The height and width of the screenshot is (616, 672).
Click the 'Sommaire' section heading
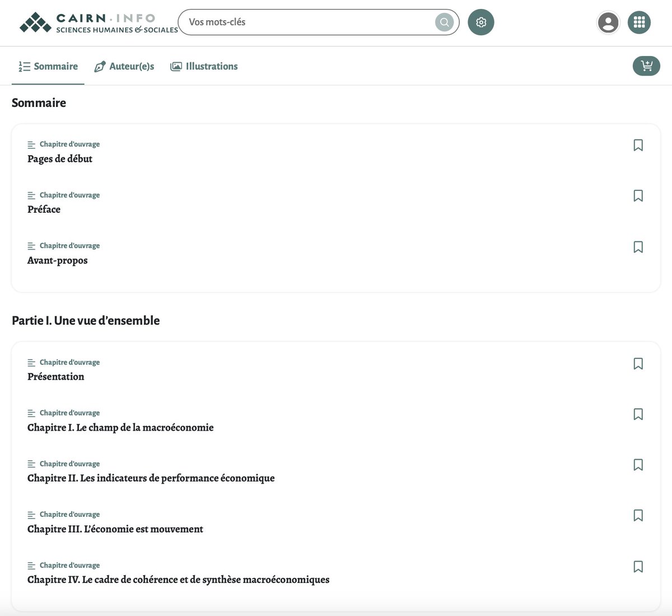[39, 102]
